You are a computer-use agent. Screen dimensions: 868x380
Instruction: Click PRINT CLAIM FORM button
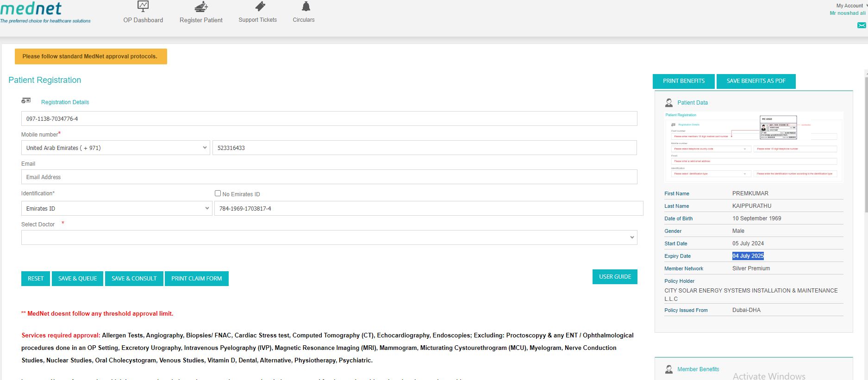[x=197, y=279]
